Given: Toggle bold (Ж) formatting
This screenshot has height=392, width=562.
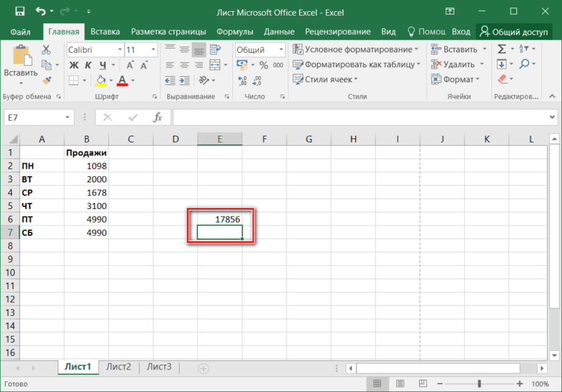Looking at the screenshot, I should click(74, 65).
